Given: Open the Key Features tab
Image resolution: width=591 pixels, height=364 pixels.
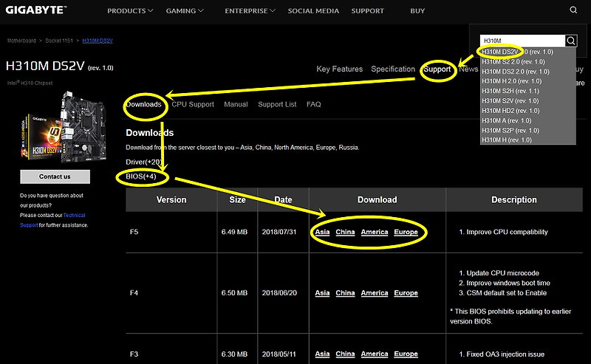Looking at the screenshot, I should coord(339,69).
